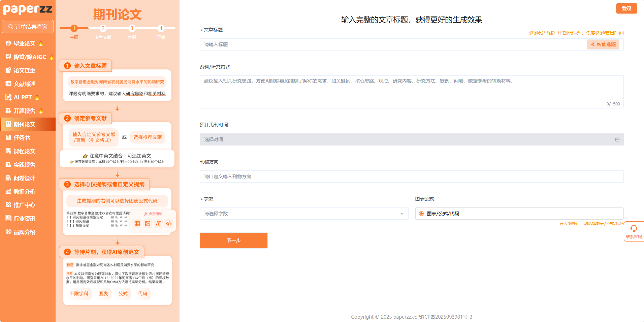
Task: Open the 选择时间 date picker
Action: [411, 139]
